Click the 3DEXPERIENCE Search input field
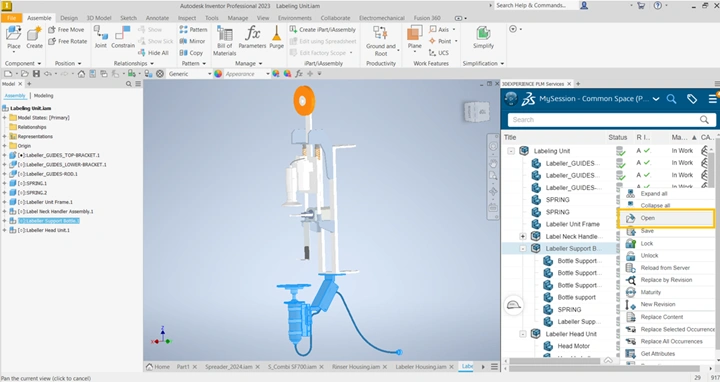The image size is (720, 382). [611, 120]
